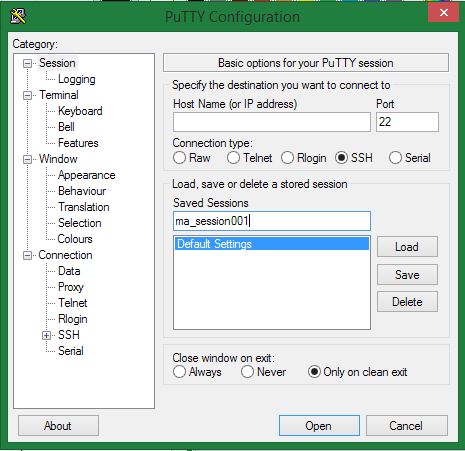Click the About button

[58, 426]
